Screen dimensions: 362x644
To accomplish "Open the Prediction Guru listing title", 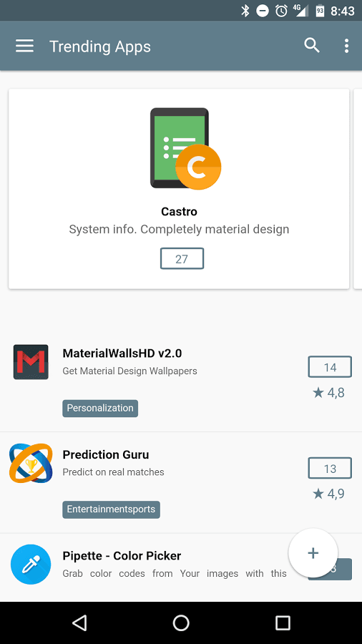I will point(106,454).
